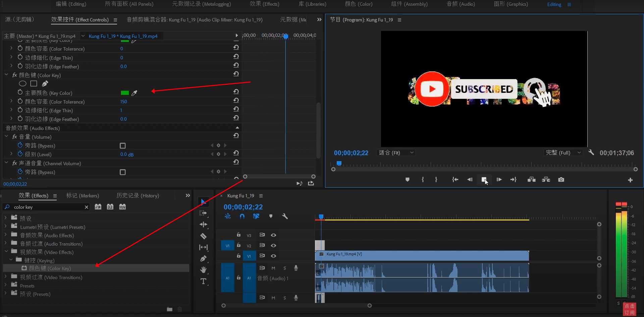Toggle snap magnet in timeline
The image size is (644, 317).
click(x=242, y=216)
